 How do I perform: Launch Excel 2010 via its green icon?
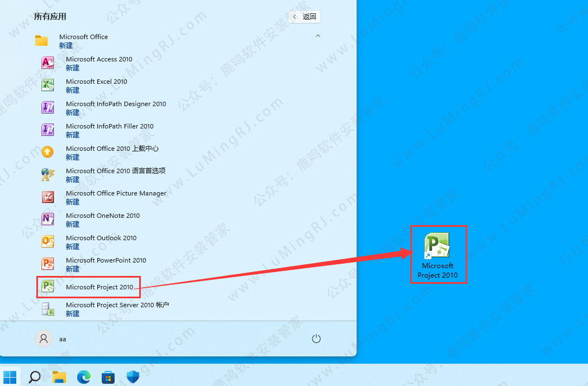click(x=48, y=85)
